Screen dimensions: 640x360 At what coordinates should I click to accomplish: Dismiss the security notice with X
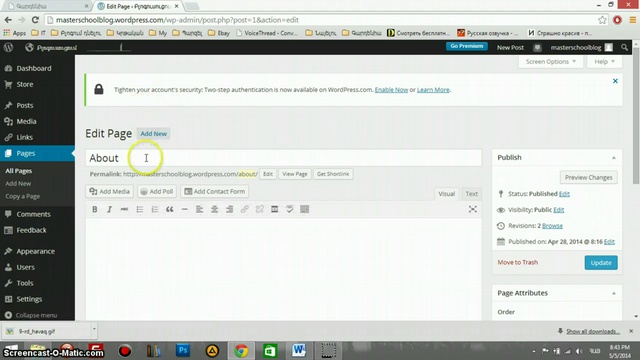coord(615,81)
